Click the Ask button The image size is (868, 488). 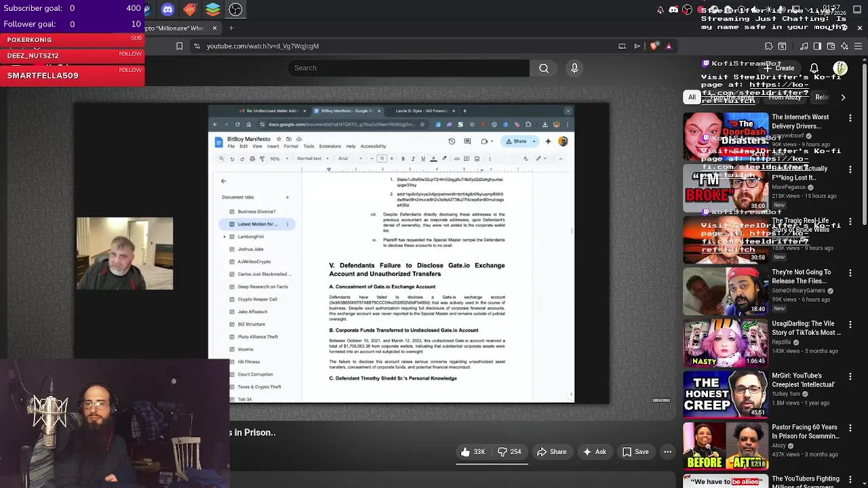[x=594, y=452]
